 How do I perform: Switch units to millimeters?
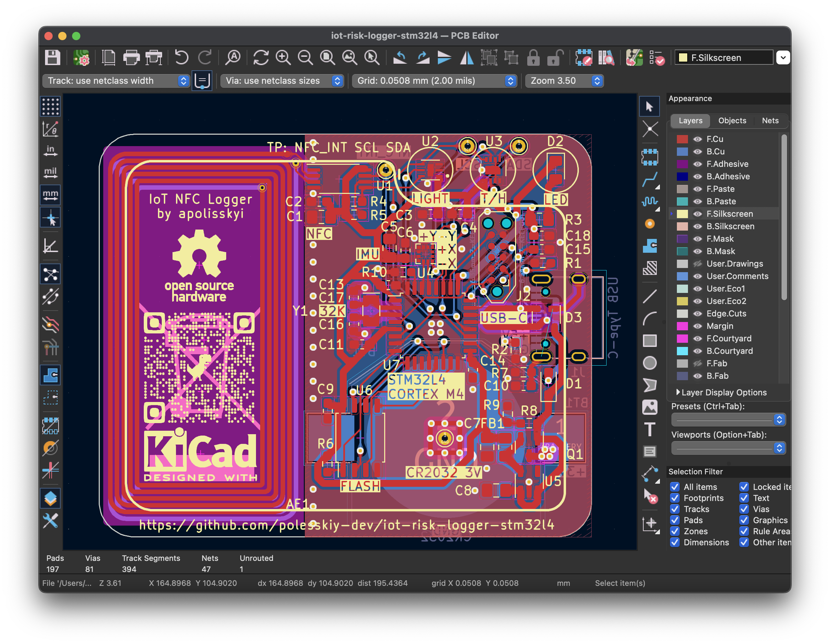tap(50, 195)
